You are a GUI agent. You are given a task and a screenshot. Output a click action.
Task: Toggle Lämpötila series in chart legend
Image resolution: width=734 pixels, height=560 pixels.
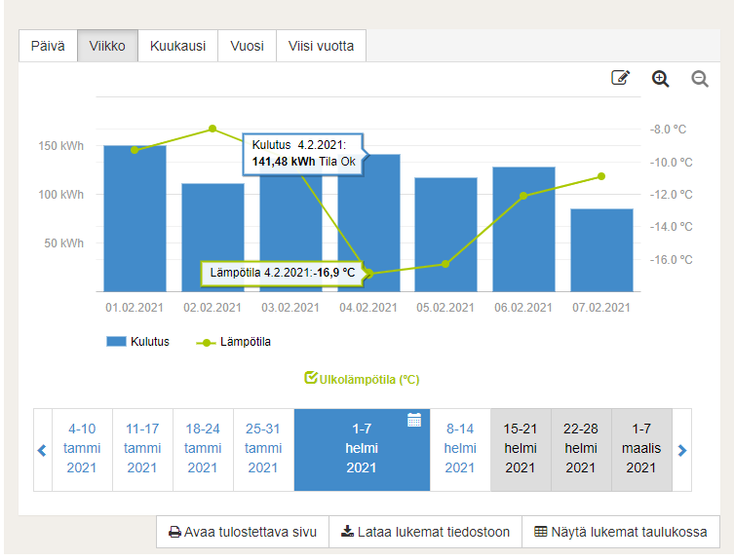(x=234, y=342)
